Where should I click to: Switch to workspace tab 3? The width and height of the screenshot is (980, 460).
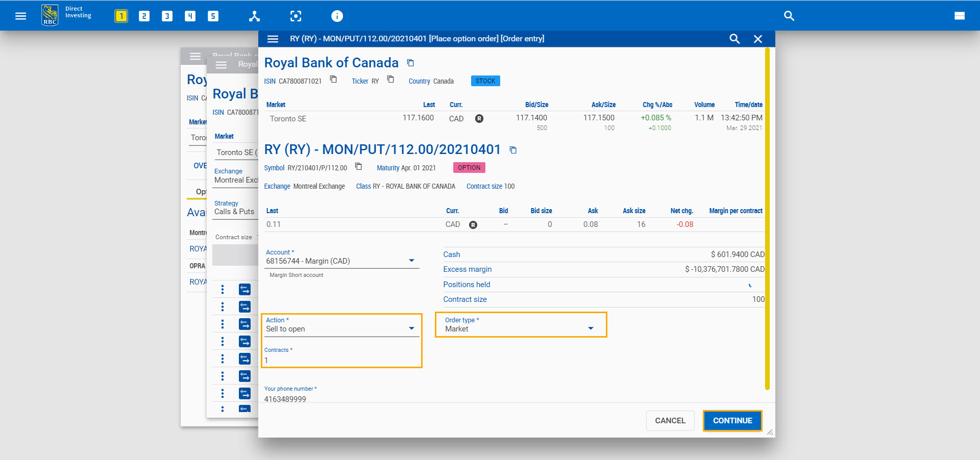(167, 16)
